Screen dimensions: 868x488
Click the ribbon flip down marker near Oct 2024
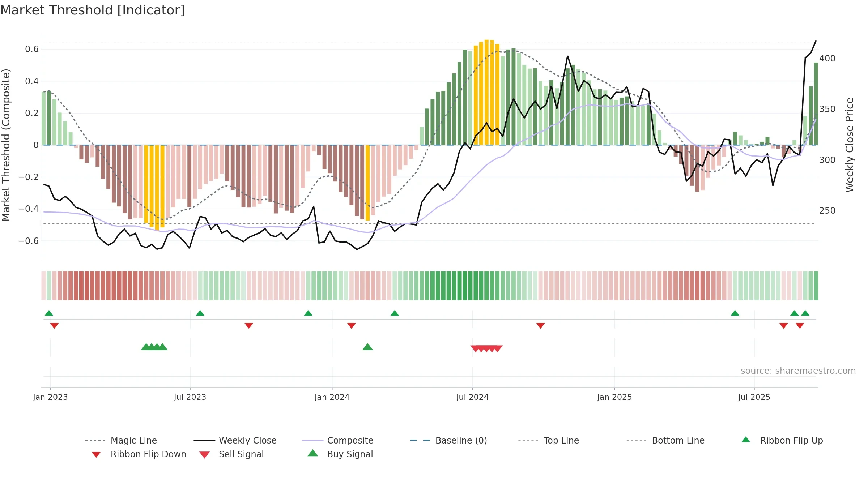coord(540,326)
